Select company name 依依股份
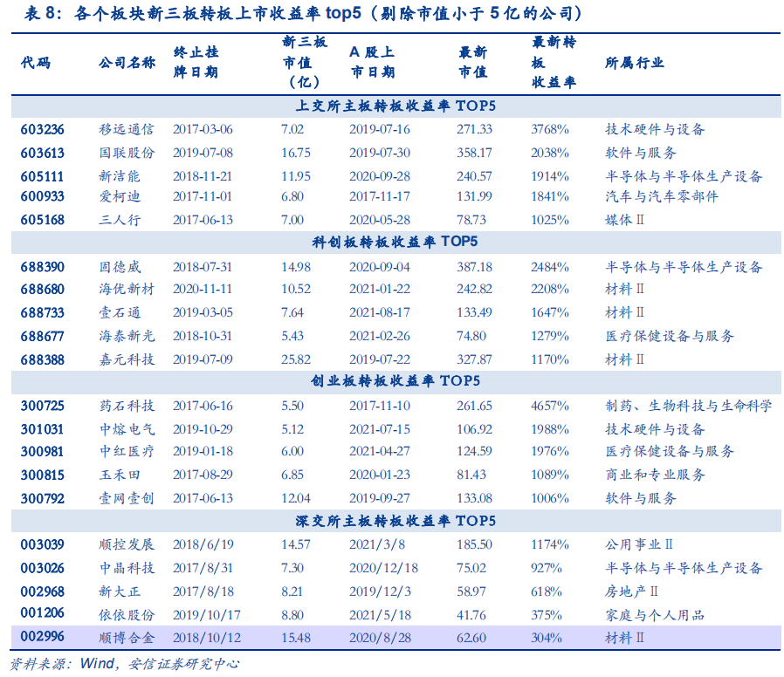 pos(127,616)
